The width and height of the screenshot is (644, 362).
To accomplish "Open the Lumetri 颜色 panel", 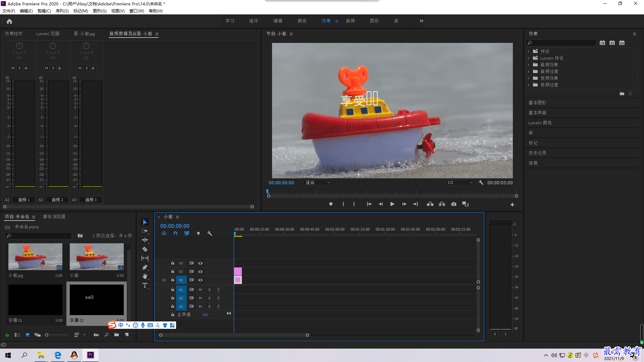I will coord(540,123).
